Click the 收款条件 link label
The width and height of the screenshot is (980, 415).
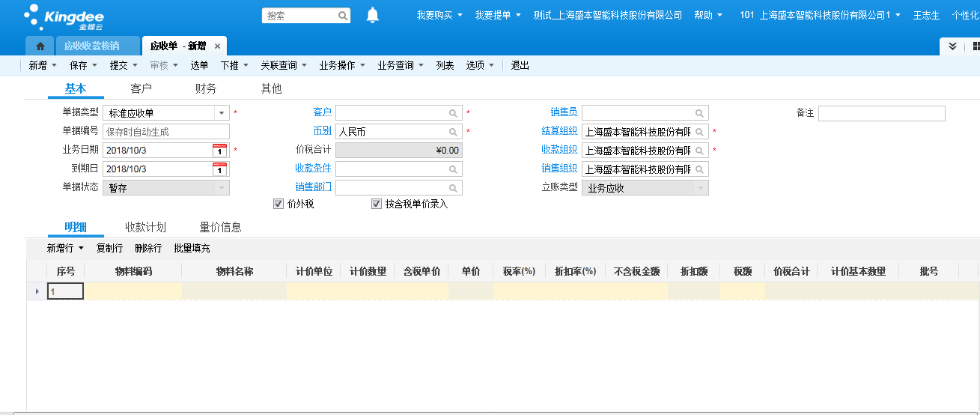tap(313, 168)
